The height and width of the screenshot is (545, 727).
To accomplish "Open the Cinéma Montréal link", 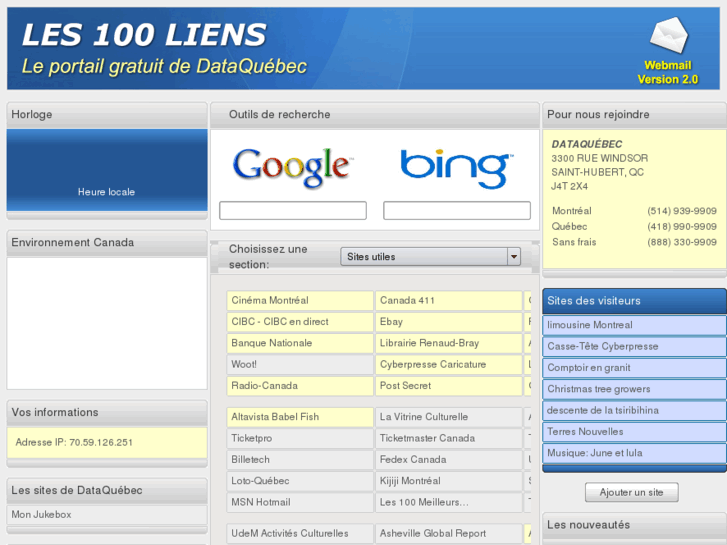I will pos(270,300).
